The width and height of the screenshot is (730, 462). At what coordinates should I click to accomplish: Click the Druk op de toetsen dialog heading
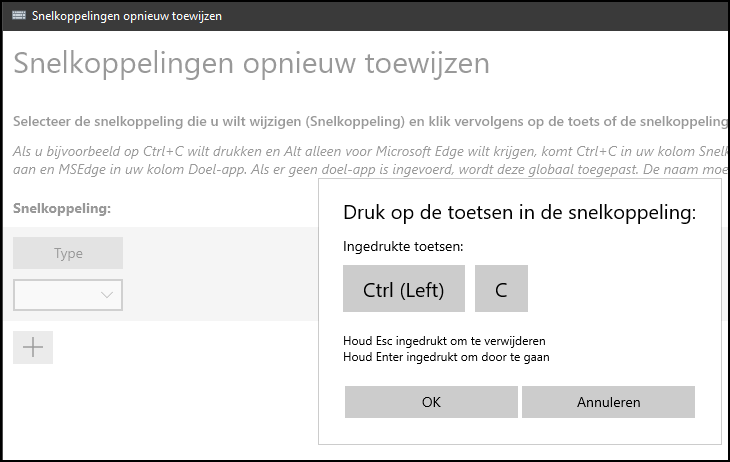coord(520,212)
